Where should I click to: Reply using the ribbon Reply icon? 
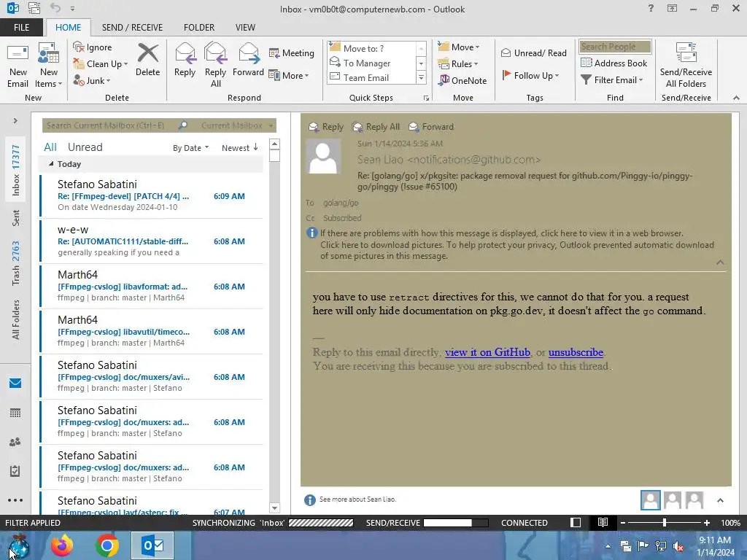[x=185, y=60]
